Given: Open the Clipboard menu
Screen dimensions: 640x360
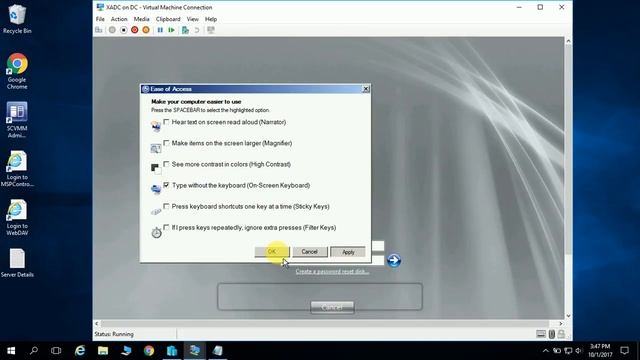Looking at the screenshot, I should click(168, 19).
